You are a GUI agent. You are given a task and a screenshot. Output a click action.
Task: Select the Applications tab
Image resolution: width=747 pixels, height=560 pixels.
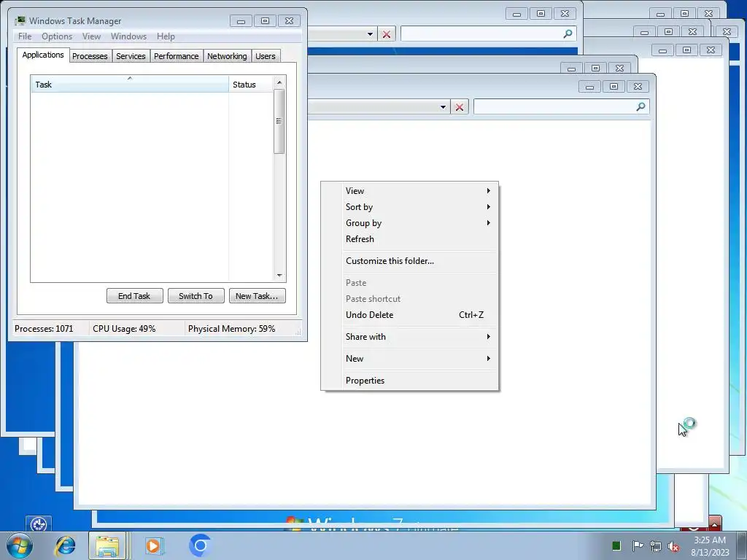point(43,55)
